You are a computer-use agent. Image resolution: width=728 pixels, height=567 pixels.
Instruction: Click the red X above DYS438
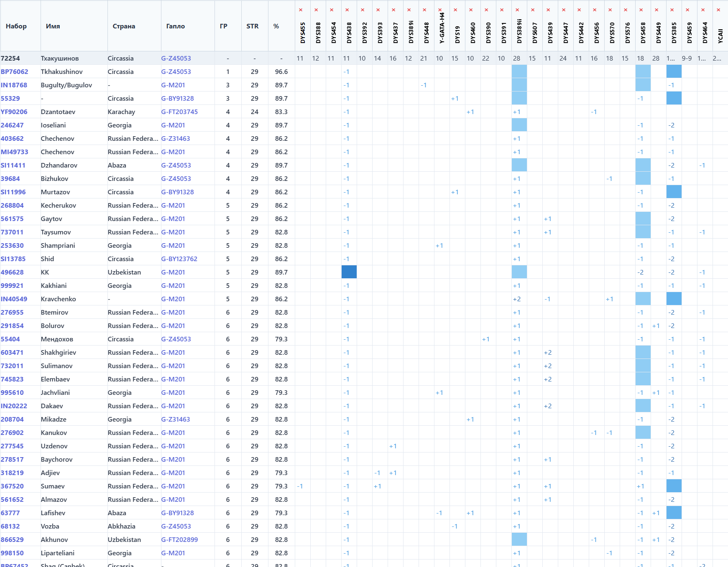[347, 10]
